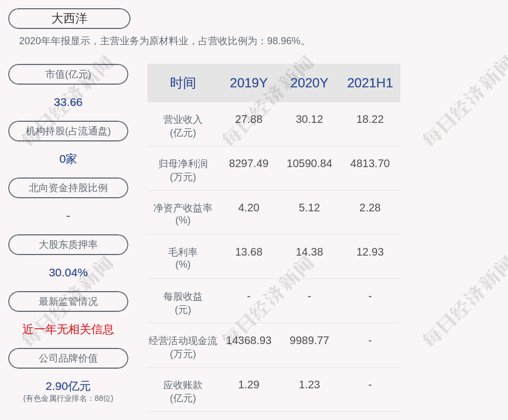Click the 净资产收益率 row label
The image size is (508, 420).
(x=183, y=214)
